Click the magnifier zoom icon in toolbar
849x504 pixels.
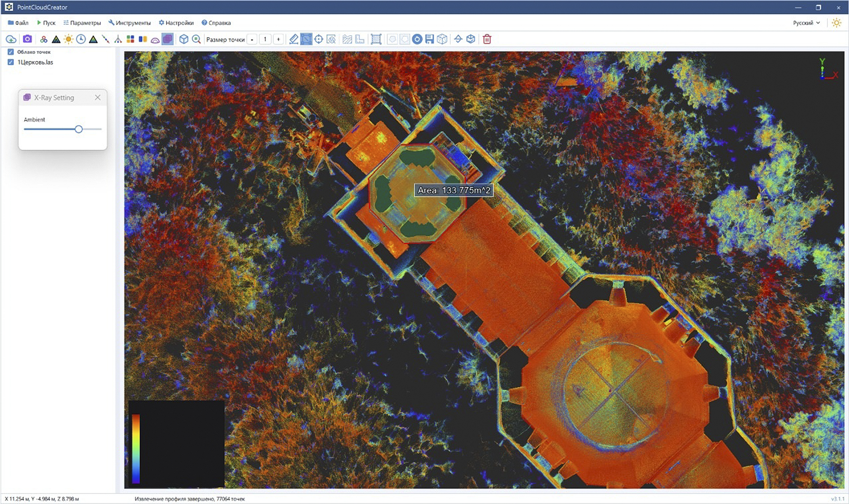[196, 39]
